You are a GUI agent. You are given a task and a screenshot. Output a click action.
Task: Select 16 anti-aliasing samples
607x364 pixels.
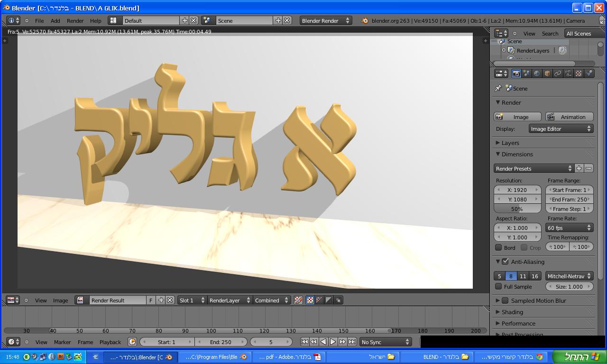tap(535, 276)
